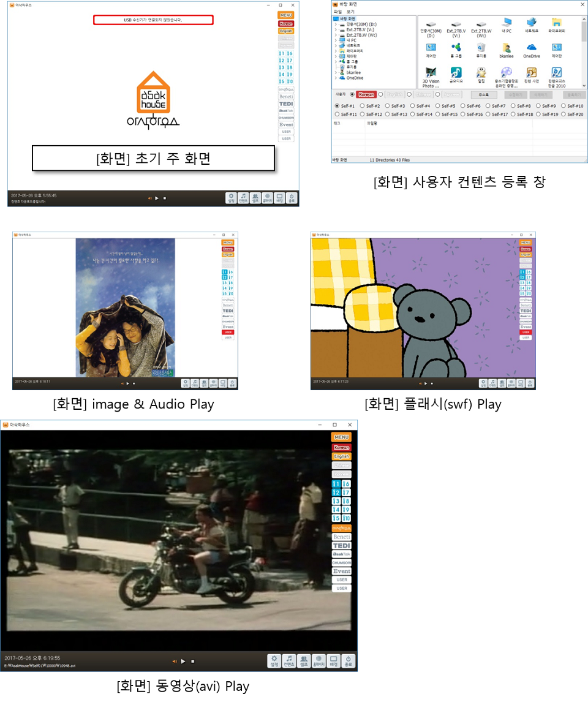Open the 보기 menu in registration window
588x702 pixels.
click(350, 12)
